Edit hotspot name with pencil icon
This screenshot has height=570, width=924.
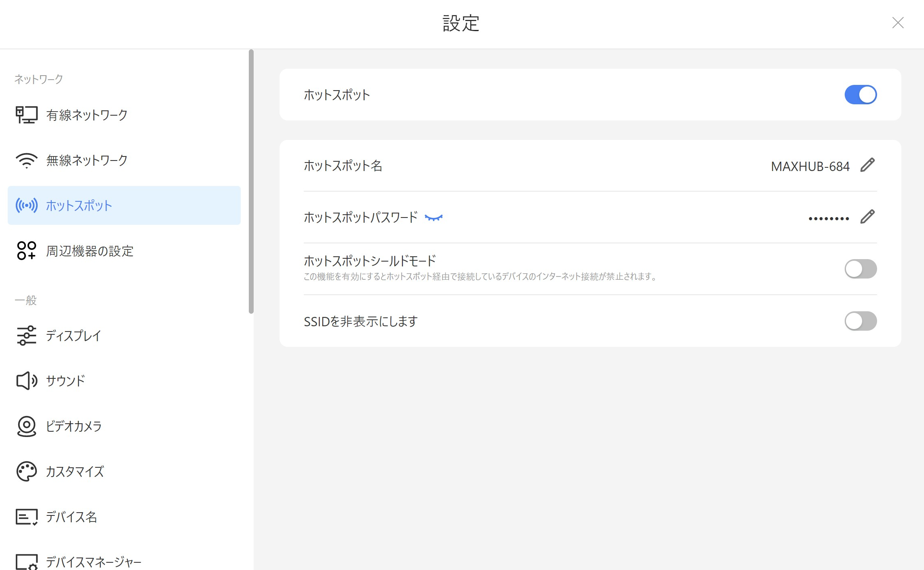tap(867, 165)
